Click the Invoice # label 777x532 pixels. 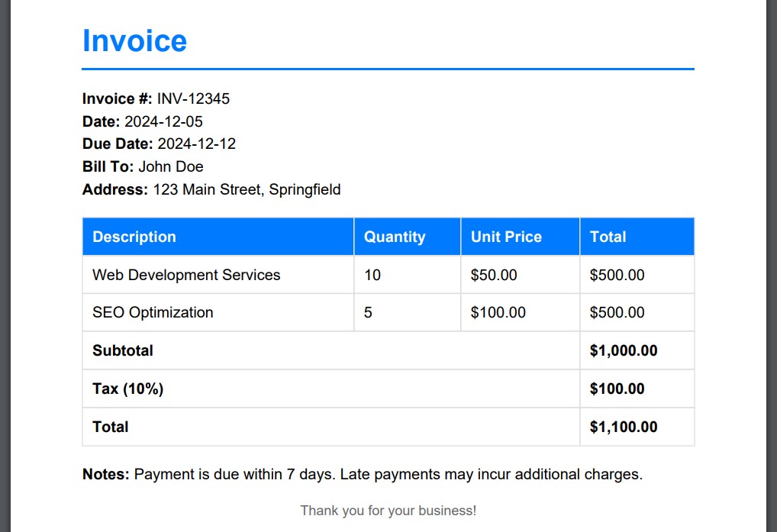pyautogui.click(x=118, y=98)
